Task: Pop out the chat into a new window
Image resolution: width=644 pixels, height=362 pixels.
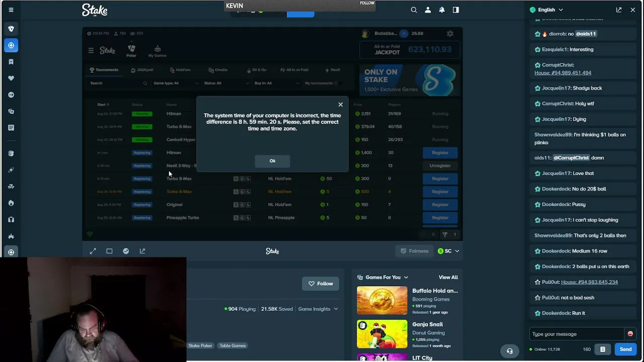Action: [619, 10]
